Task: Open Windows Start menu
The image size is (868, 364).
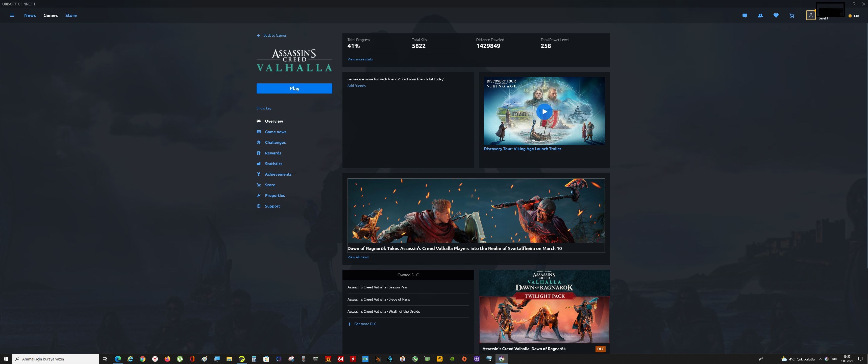Action: tap(6, 359)
